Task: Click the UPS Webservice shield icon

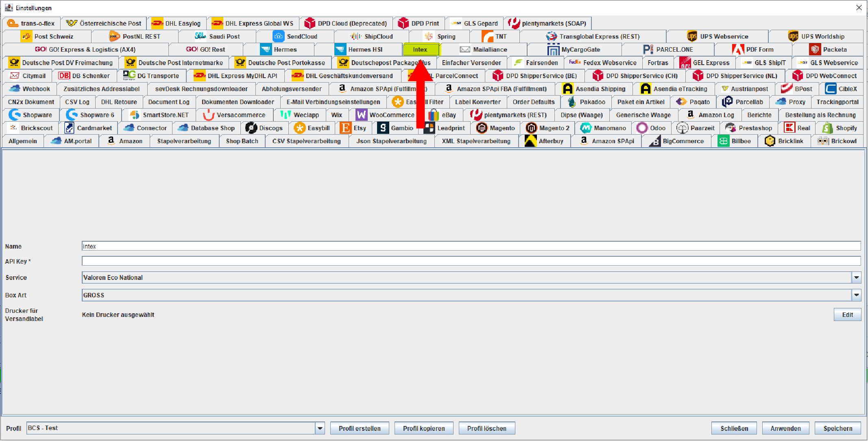Action: [x=692, y=36]
